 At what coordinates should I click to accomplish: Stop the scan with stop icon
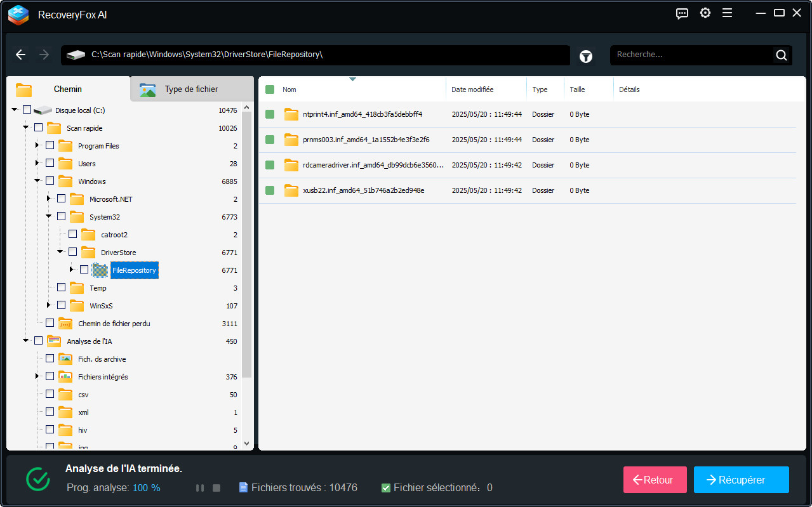216,488
